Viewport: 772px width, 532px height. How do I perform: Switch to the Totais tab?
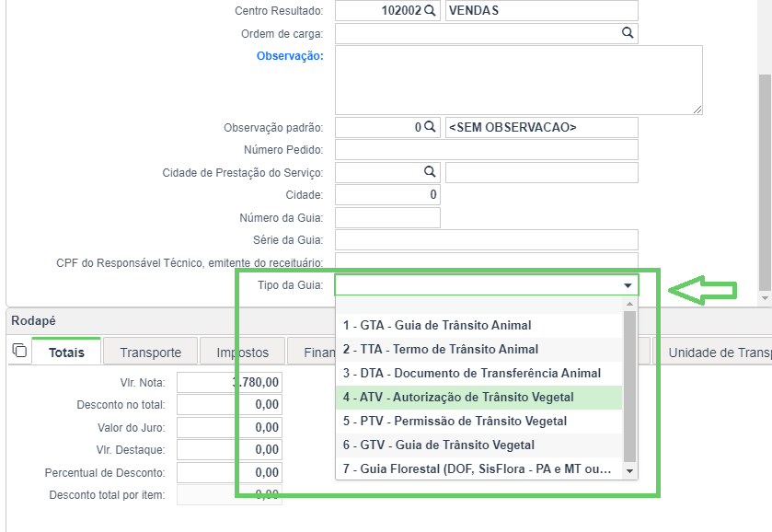click(66, 352)
